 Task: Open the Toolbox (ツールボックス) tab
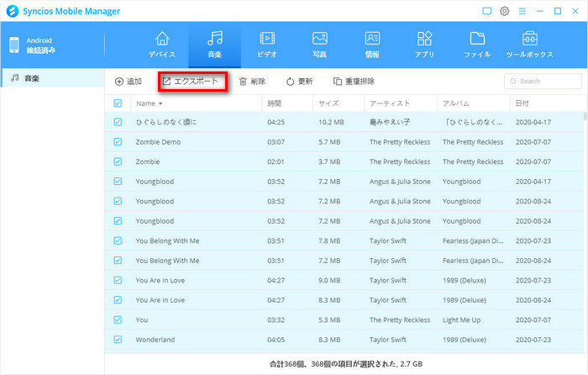529,45
